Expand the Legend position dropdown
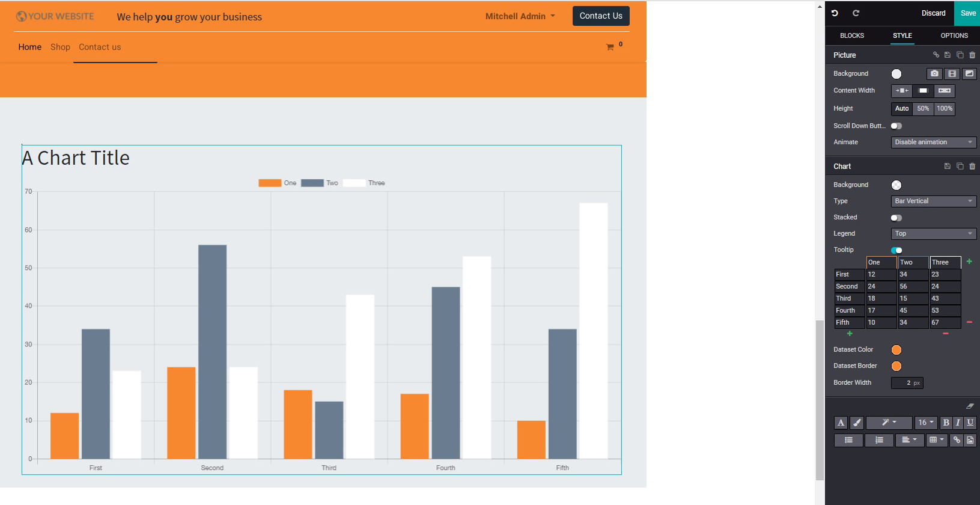This screenshot has height=505, width=980. click(x=933, y=234)
